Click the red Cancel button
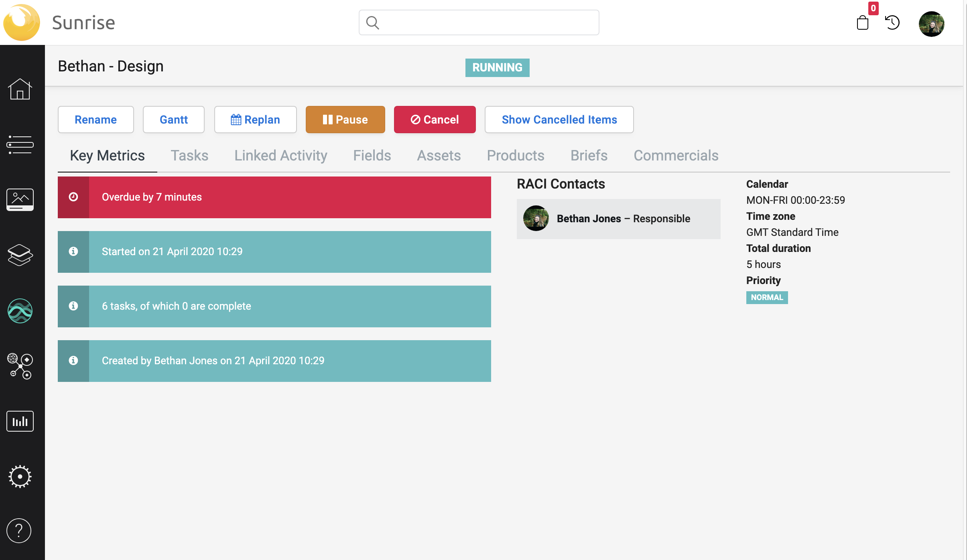The image size is (967, 560). (435, 120)
